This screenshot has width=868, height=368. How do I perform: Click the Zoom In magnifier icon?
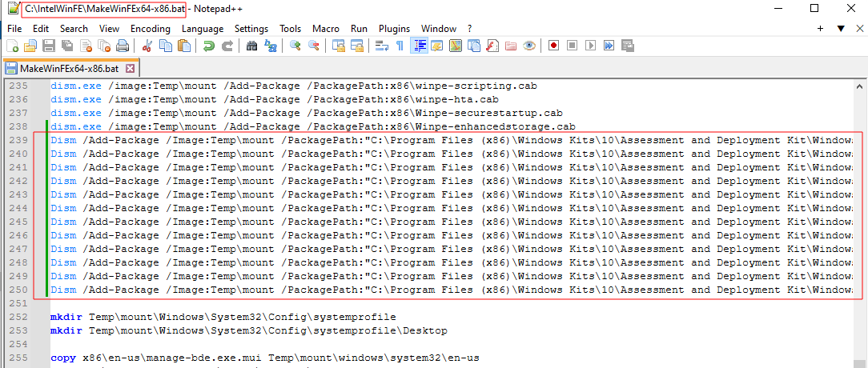coord(295,46)
